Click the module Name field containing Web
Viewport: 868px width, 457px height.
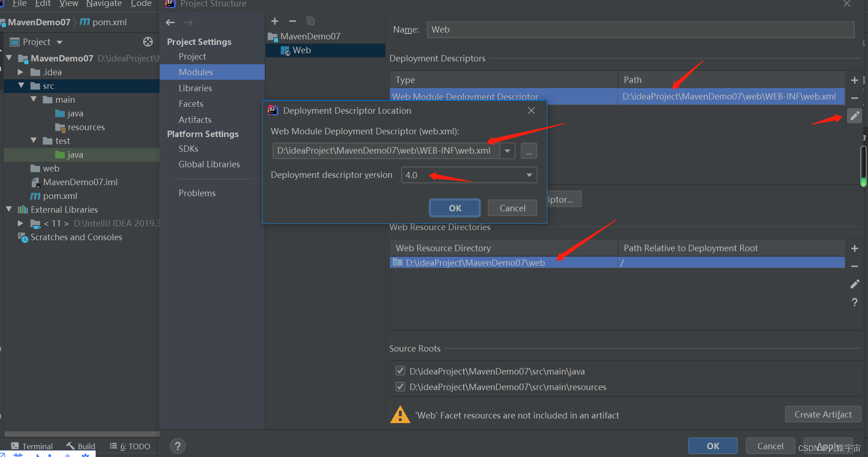coord(640,29)
